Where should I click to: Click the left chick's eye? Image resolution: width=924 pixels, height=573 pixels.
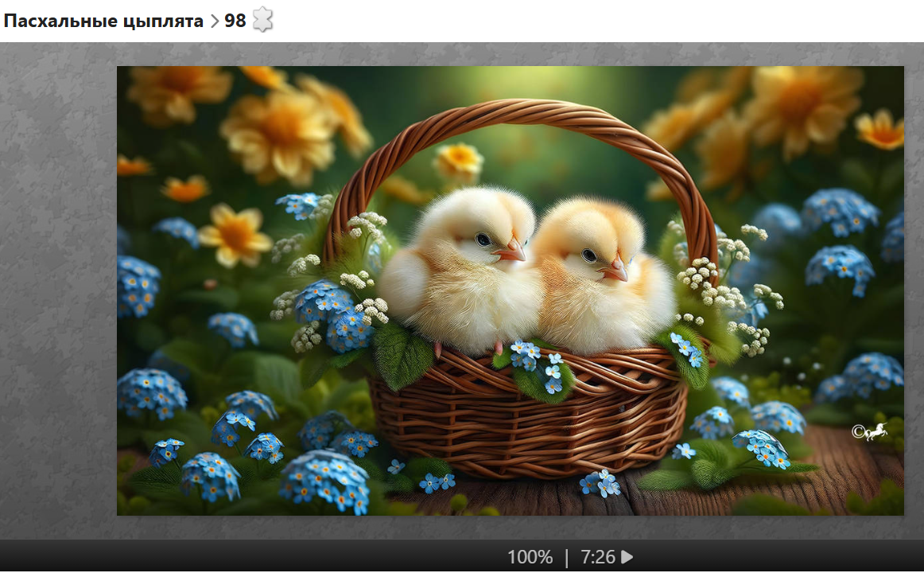pos(483,239)
